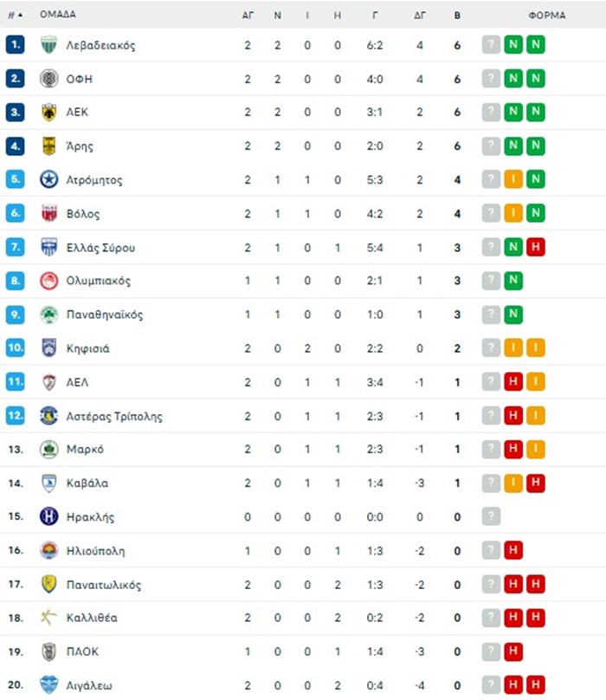Sort standings by the ΔΓ goal difference header
Image resolution: width=606 pixels, height=700 pixels.
420,16
